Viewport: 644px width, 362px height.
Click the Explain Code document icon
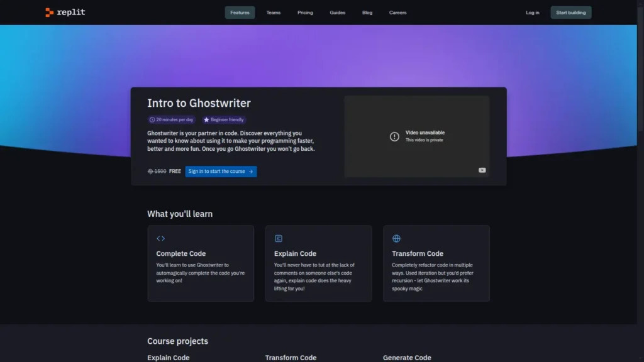tap(279, 238)
